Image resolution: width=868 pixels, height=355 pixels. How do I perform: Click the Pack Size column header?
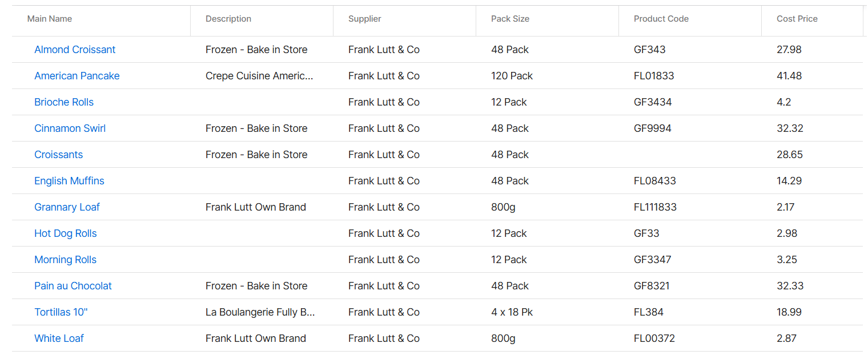click(510, 19)
